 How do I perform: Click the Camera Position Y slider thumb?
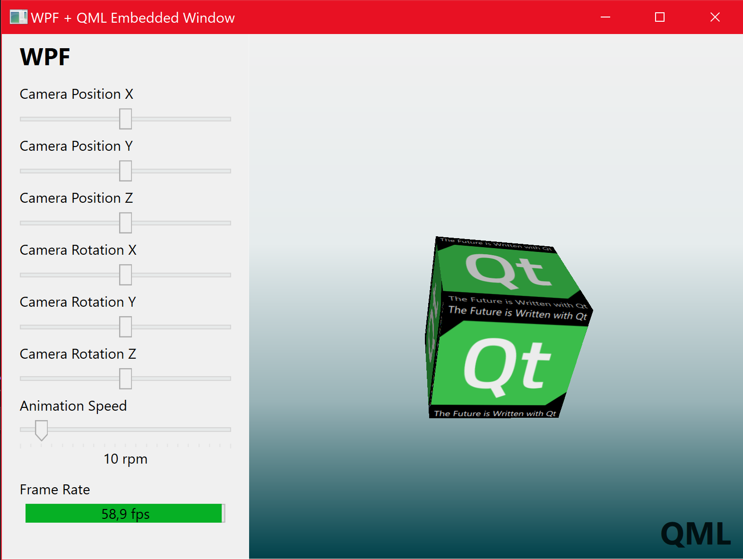[125, 171]
